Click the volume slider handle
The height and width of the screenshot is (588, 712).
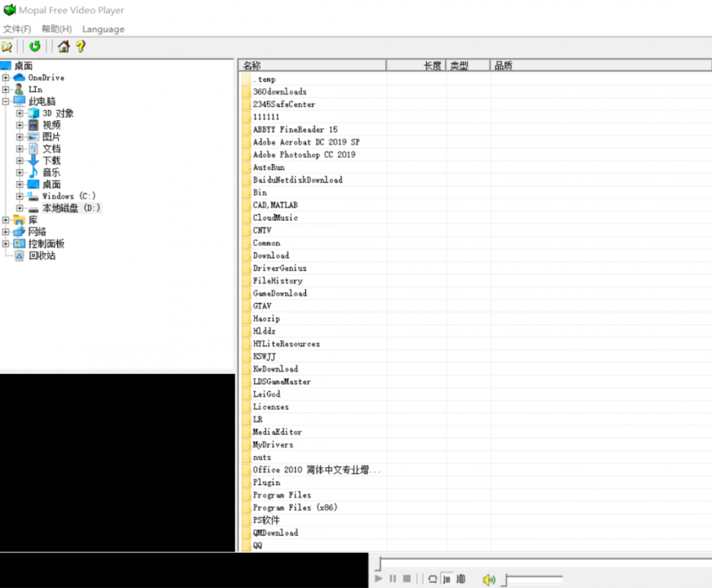click(505, 580)
